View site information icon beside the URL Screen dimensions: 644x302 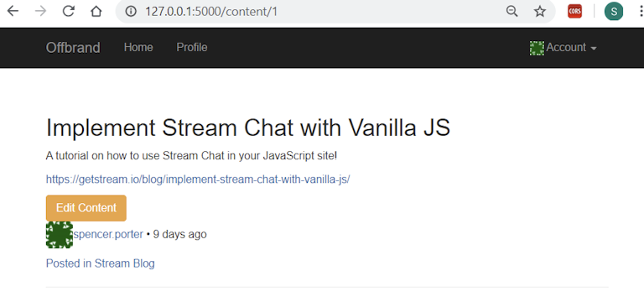(131, 12)
